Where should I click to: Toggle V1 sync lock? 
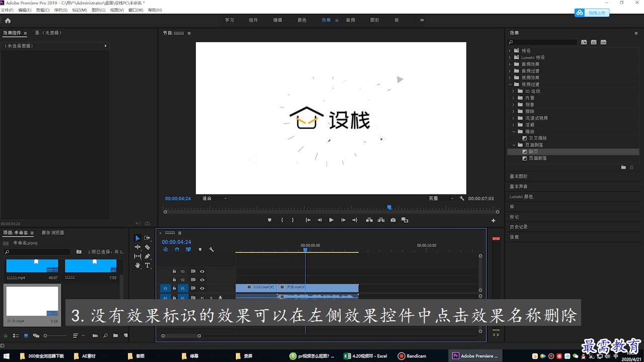pos(193,288)
